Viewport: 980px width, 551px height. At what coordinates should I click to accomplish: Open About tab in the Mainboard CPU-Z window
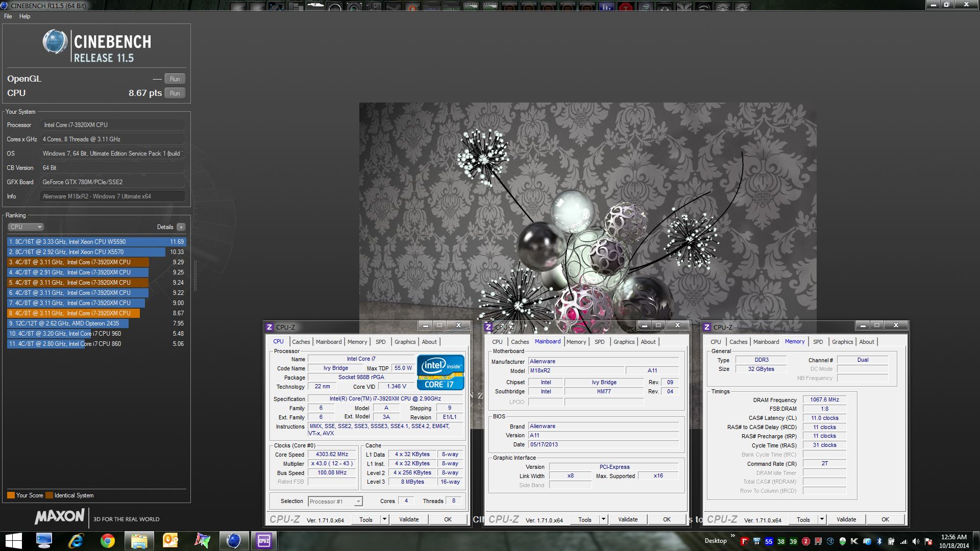tap(648, 342)
